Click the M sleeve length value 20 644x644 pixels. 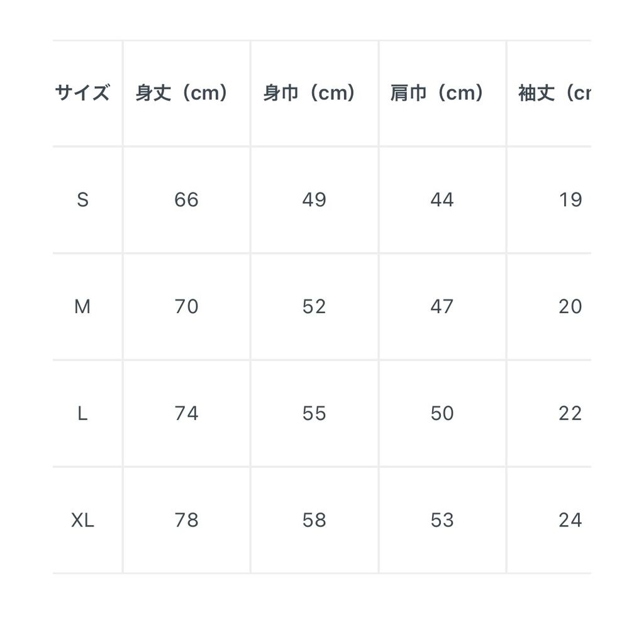[570, 307]
